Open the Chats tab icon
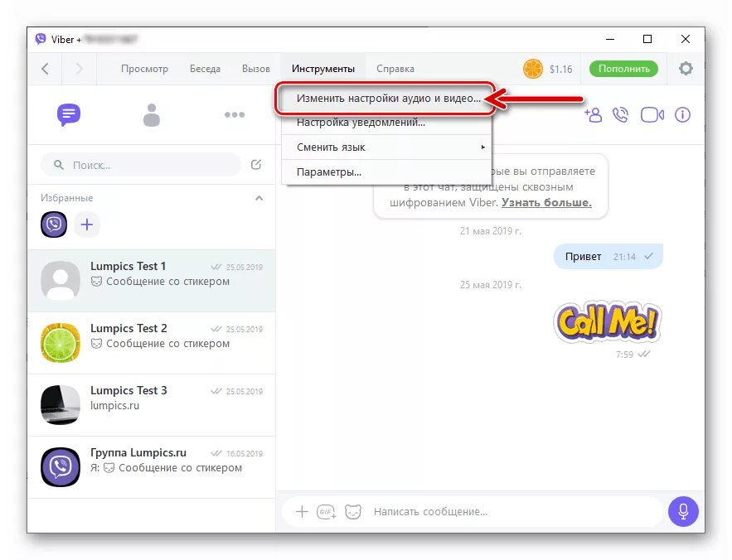Viewport: 732px width, 560px height. pyautogui.click(x=69, y=115)
